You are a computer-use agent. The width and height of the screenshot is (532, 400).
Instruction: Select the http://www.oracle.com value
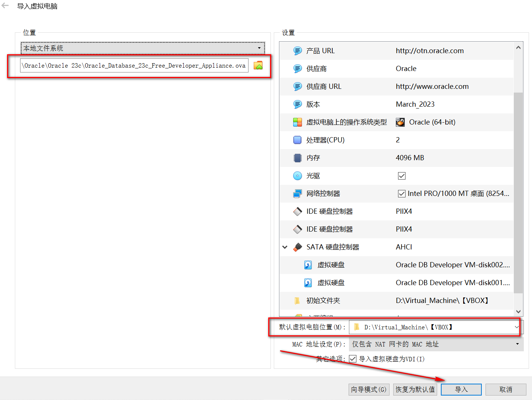click(x=432, y=87)
